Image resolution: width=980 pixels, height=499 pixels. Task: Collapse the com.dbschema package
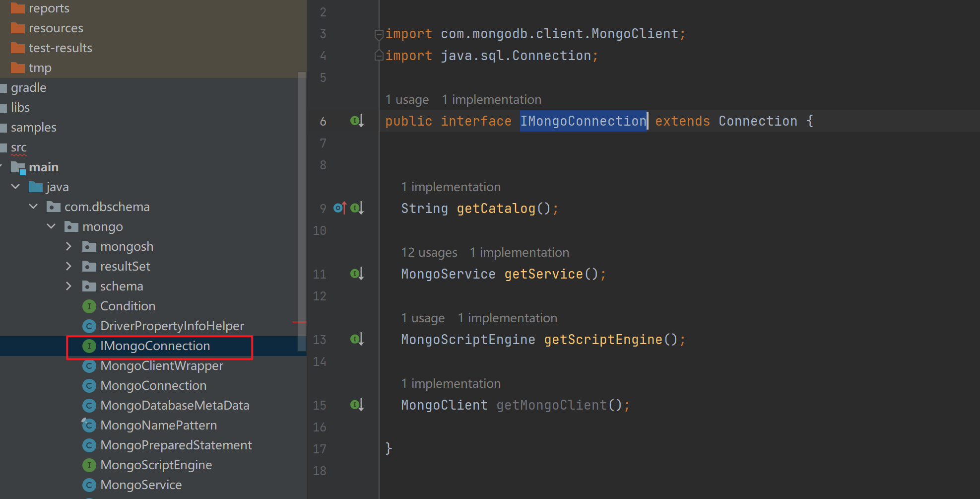[x=33, y=206]
